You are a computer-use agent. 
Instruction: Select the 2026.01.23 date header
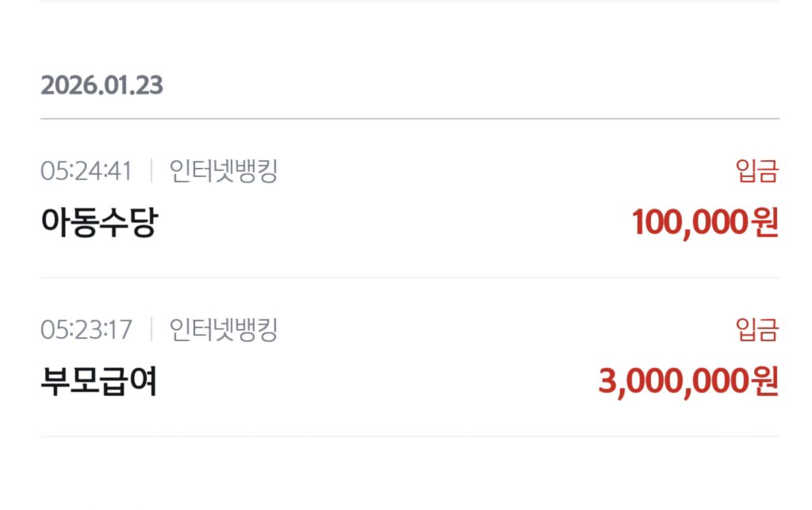click(101, 86)
